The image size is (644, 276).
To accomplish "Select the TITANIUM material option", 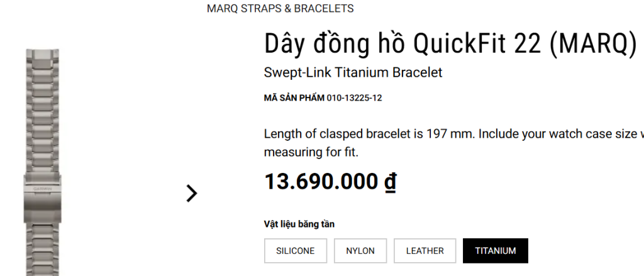I will pyautogui.click(x=496, y=251).
